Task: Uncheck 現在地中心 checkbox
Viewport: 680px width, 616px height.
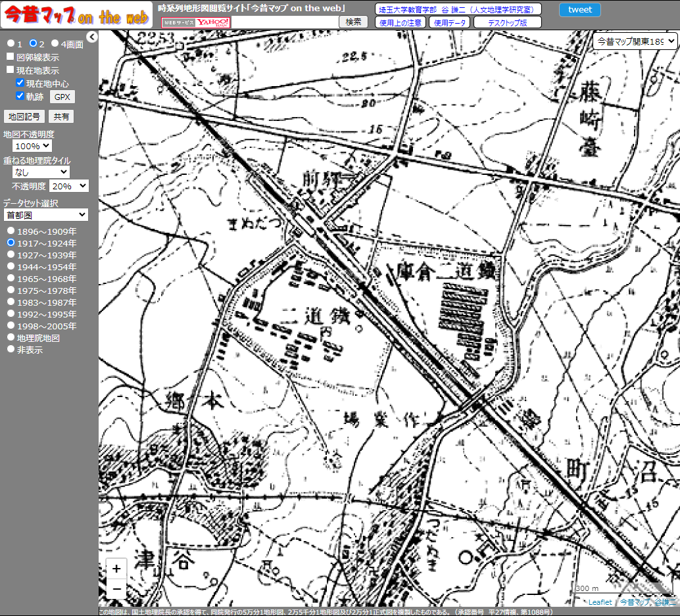Action: 20,82
